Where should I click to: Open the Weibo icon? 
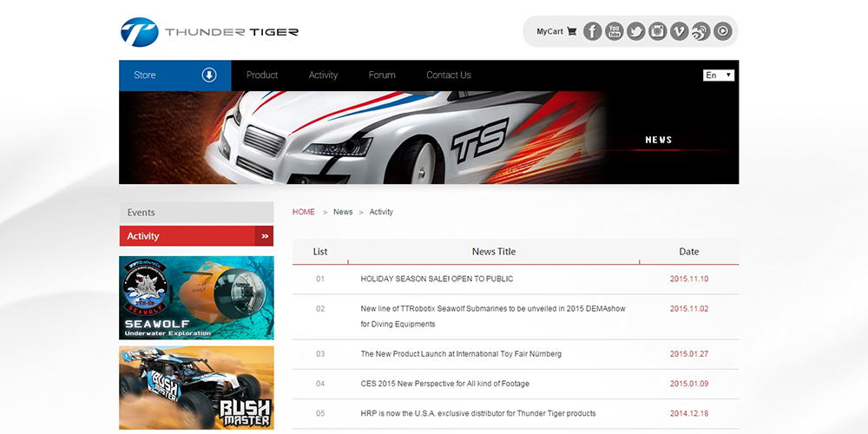pos(700,31)
